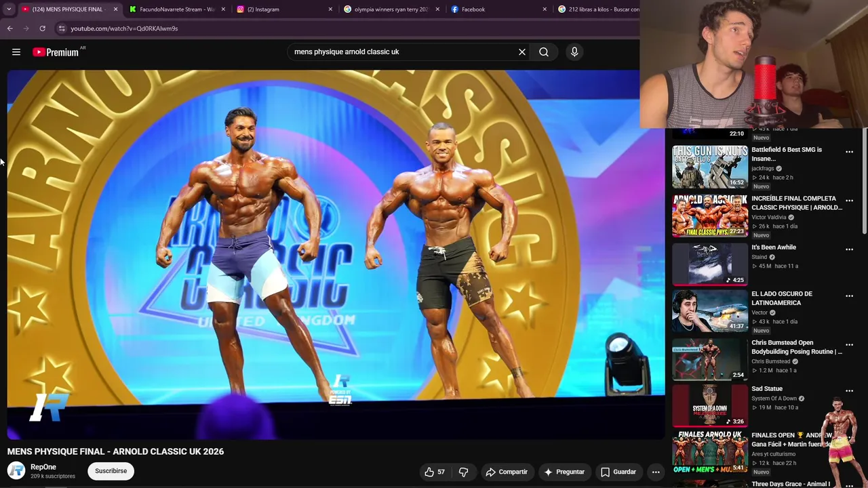
Task: Open Finales Arnold UK video thumbnail
Action: (710, 452)
